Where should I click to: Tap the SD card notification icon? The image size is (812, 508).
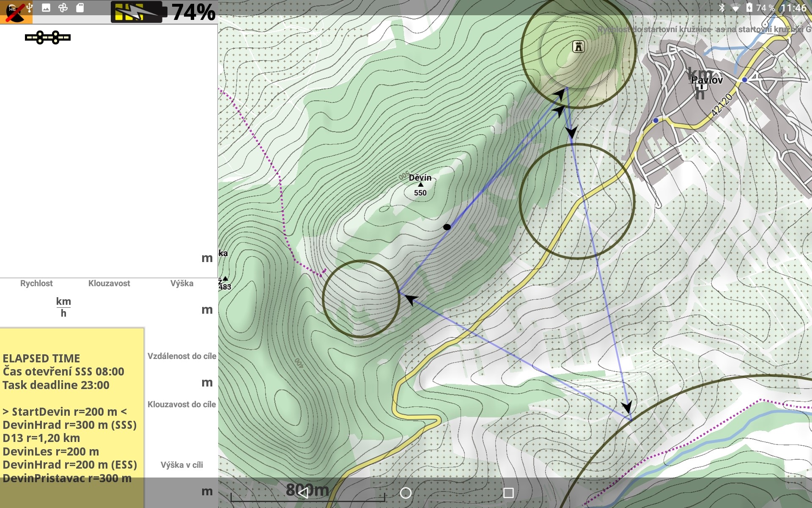pyautogui.click(x=80, y=8)
